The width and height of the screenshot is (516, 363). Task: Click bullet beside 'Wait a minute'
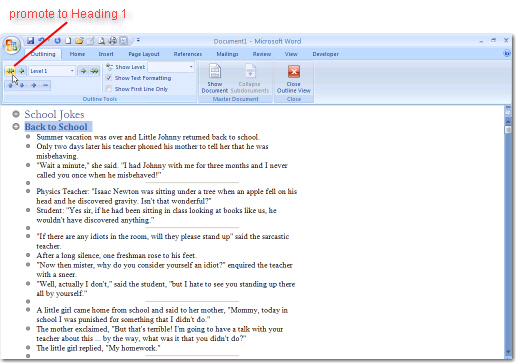(28, 165)
